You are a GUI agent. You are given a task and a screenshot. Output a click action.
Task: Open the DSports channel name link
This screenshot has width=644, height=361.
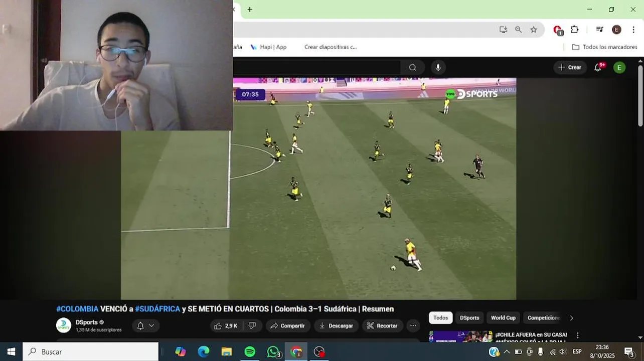point(87,322)
